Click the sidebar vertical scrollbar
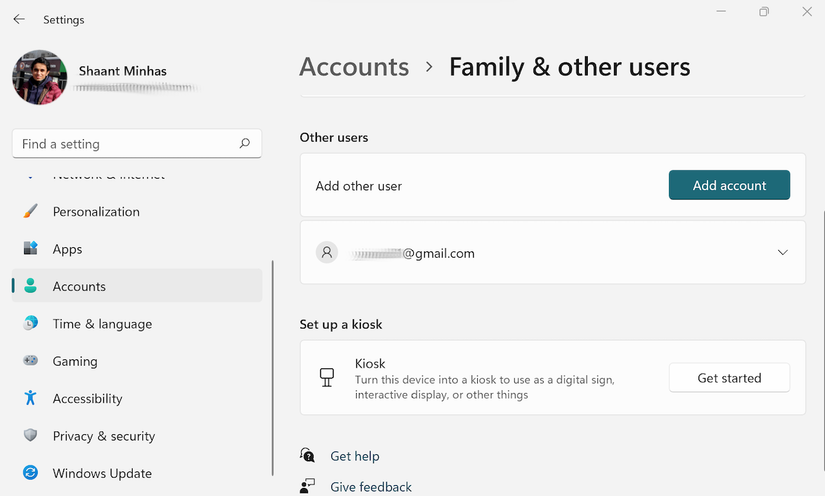Image resolution: width=825 pixels, height=496 pixels. point(273,370)
